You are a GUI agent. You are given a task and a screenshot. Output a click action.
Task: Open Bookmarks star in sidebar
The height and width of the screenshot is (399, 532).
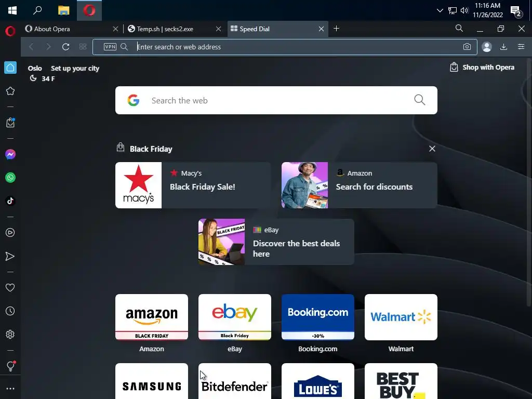10,91
